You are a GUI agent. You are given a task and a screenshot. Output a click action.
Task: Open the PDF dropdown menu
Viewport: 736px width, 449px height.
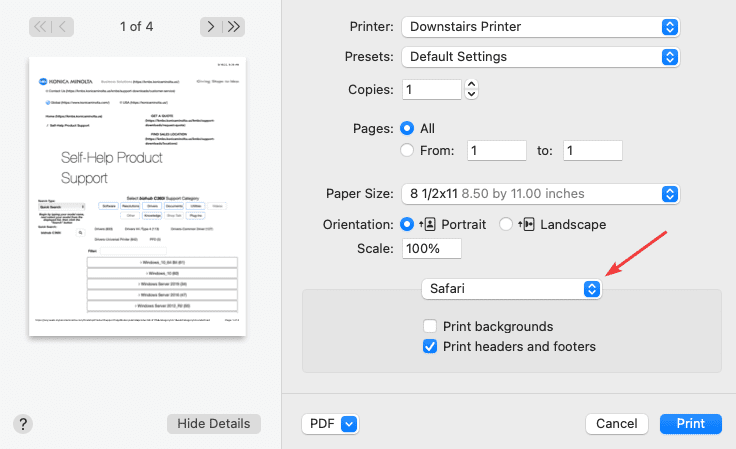[x=329, y=424]
